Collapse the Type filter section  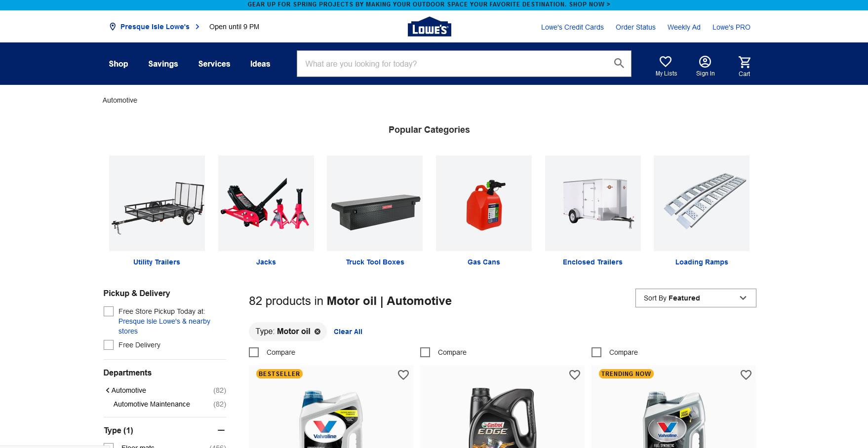pos(221,430)
